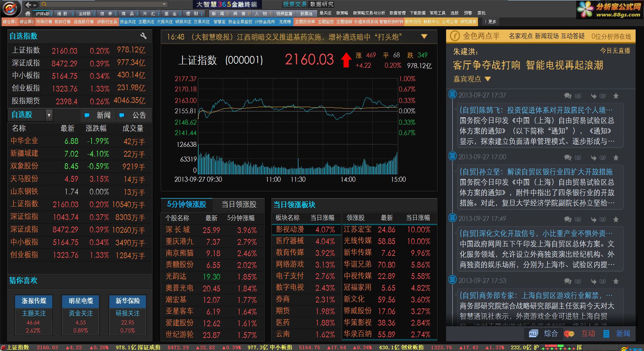Expand the 自选股 dropdown arrow
The width and height of the screenshot is (644, 351).
pos(49,115)
